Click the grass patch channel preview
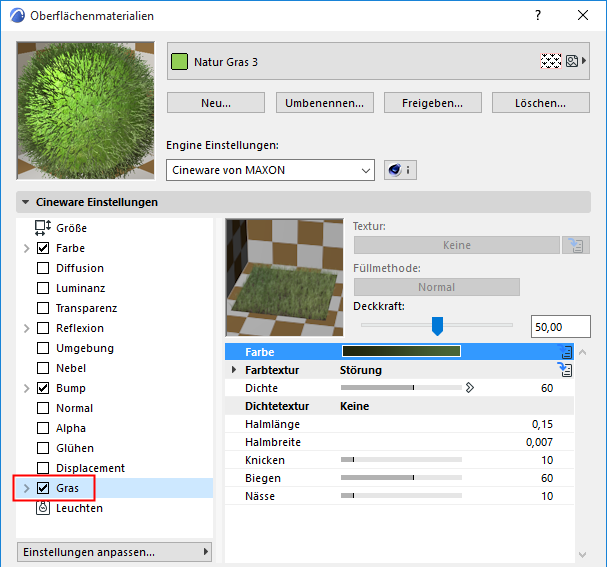Screen dimensions: 607x567 [285, 278]
